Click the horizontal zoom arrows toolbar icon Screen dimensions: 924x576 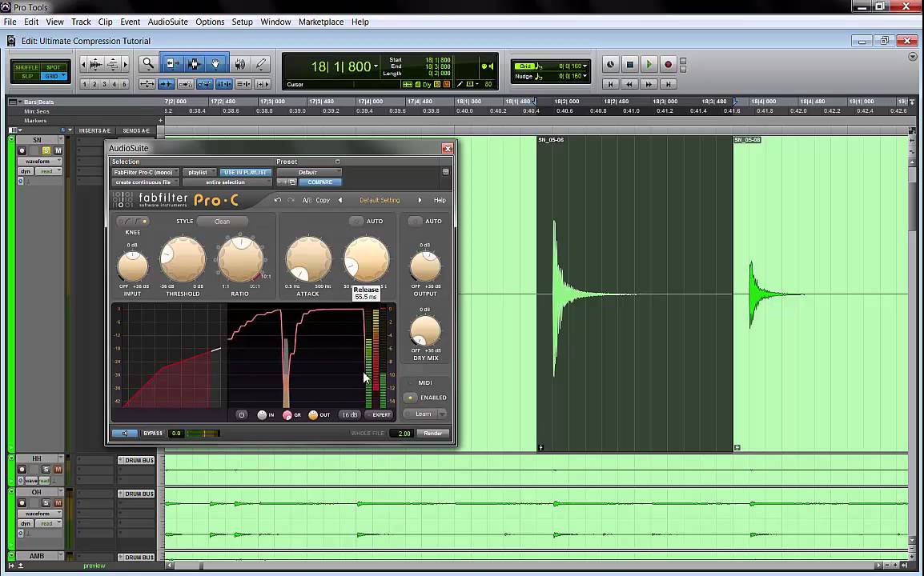tap(147, 84)
